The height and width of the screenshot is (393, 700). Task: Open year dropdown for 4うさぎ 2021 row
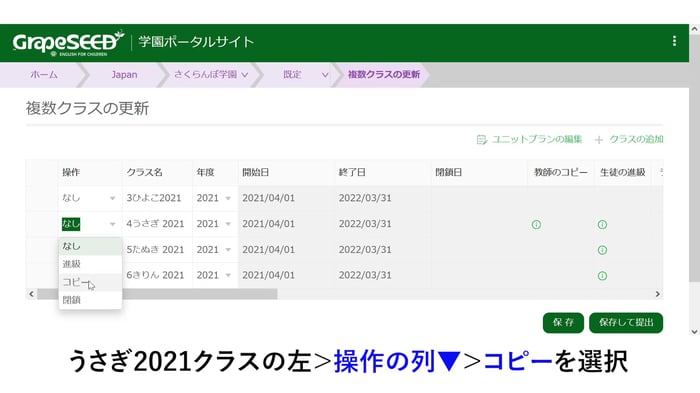pyautogui.click(x=214, y=224)
